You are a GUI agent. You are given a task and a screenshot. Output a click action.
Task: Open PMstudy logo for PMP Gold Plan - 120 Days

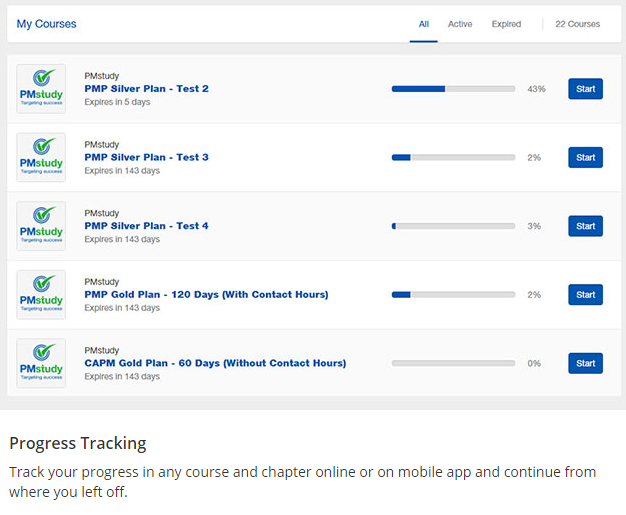tap(41, 295)
